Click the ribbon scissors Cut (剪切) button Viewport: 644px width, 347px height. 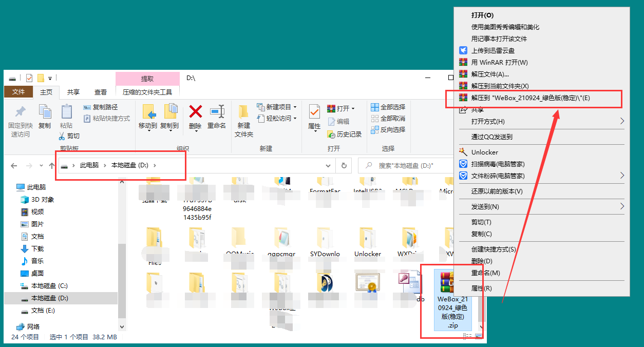tap(69, 136)
